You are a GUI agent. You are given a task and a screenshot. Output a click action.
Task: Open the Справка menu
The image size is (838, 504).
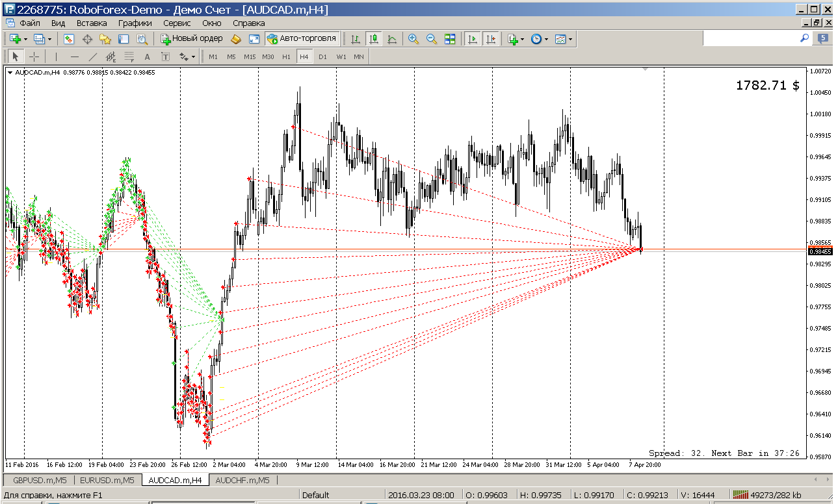coord(248,23)
